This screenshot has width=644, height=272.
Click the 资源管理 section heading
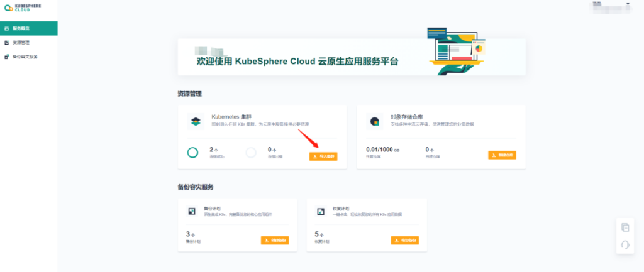190,94
